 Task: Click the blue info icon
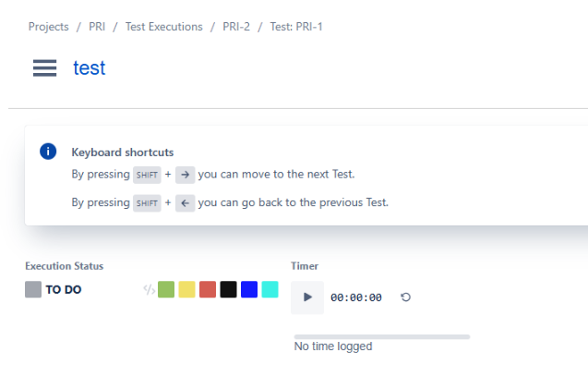[x=48, y=152]
